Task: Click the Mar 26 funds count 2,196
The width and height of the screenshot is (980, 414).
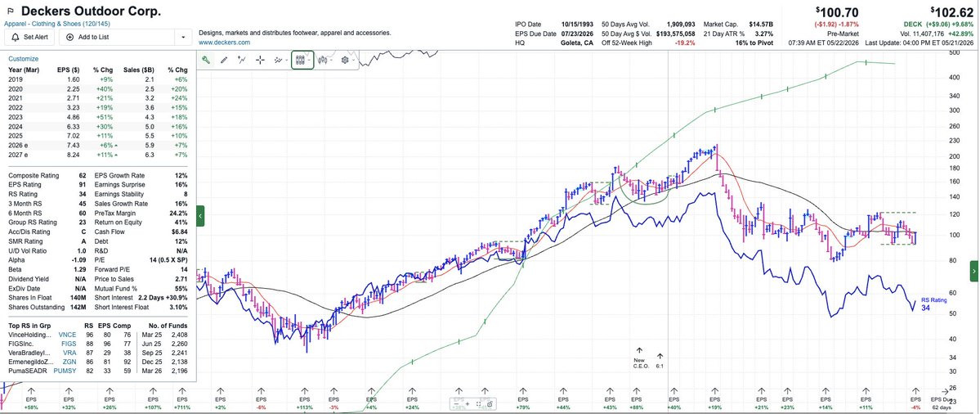Action: [x=179, y=370]
